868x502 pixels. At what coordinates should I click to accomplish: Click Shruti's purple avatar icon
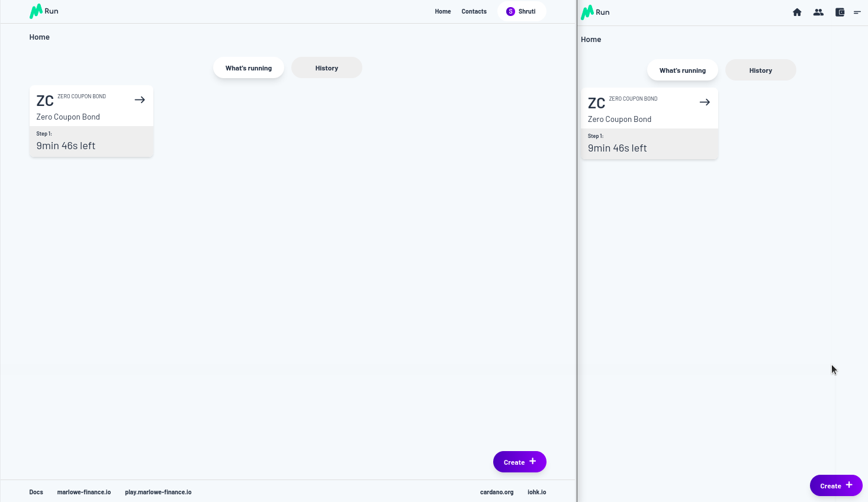(x=510, y=11)
